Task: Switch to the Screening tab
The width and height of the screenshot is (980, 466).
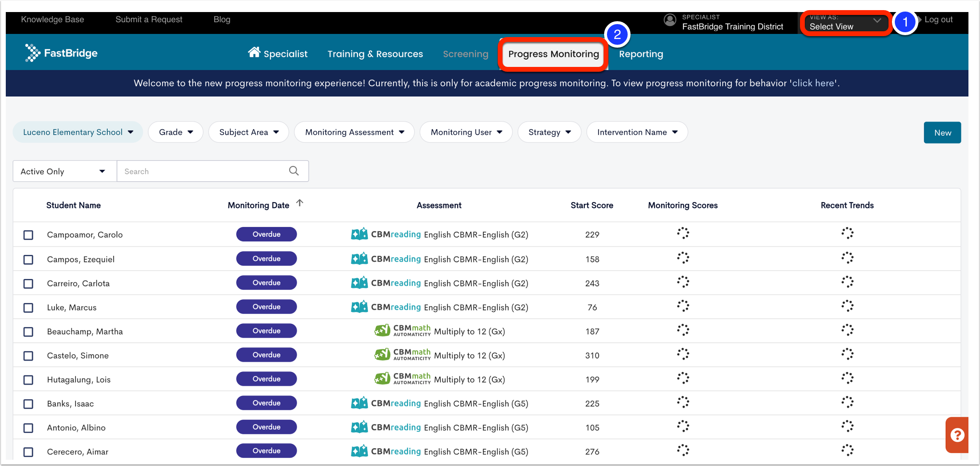Action: point(465,54)
